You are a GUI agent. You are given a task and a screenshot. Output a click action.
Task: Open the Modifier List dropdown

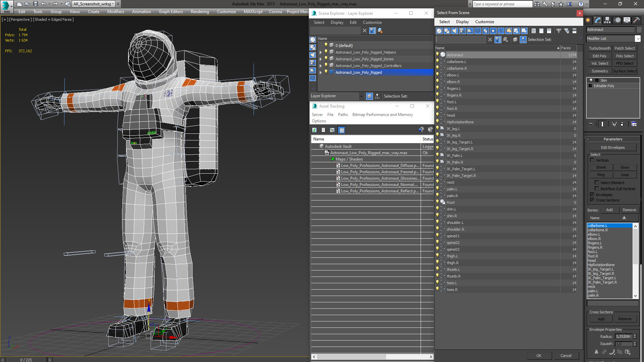tap(638, 39)
